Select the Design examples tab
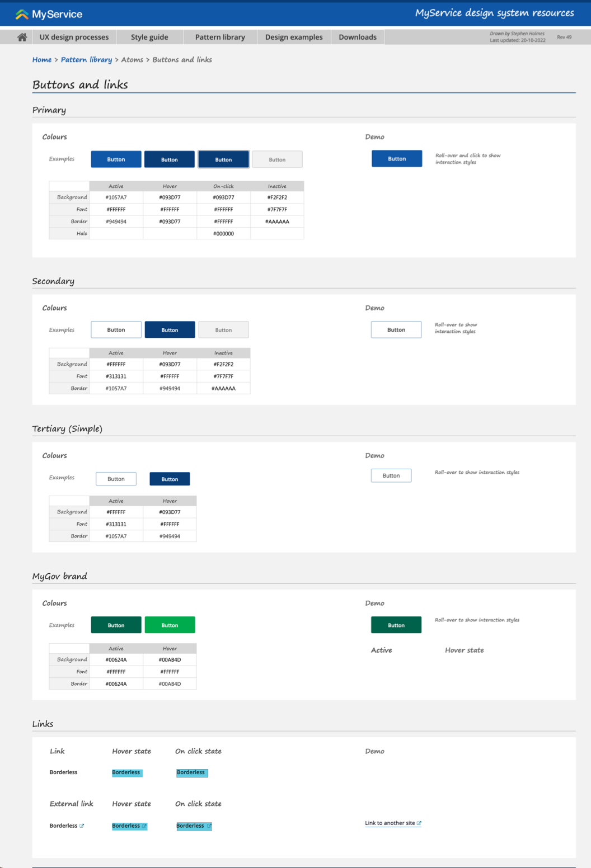The image size is (591, 868). tap(294, 37)
